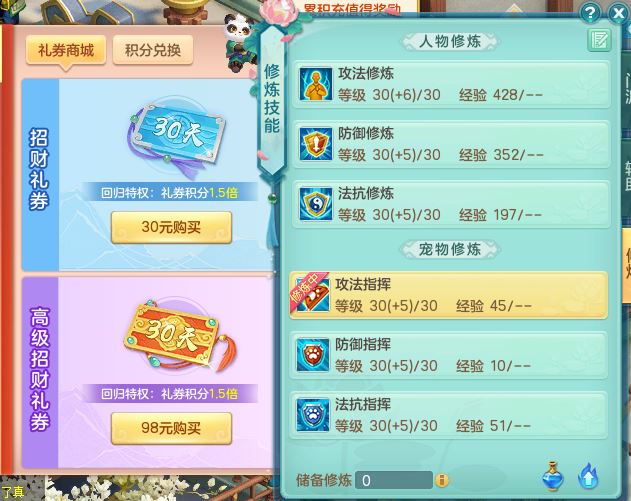
Task: Select the 防御指挥 paw shield icon
Action: point(313,355)
